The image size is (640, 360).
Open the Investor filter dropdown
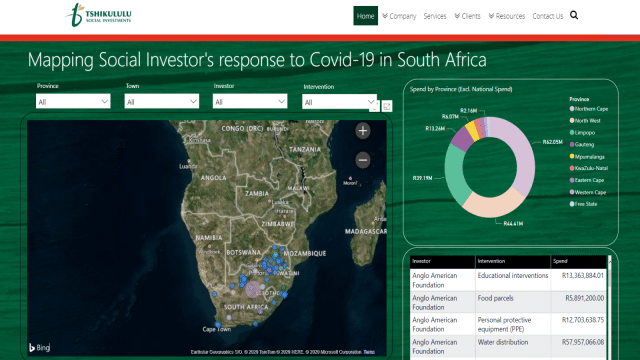pos(250,101)
